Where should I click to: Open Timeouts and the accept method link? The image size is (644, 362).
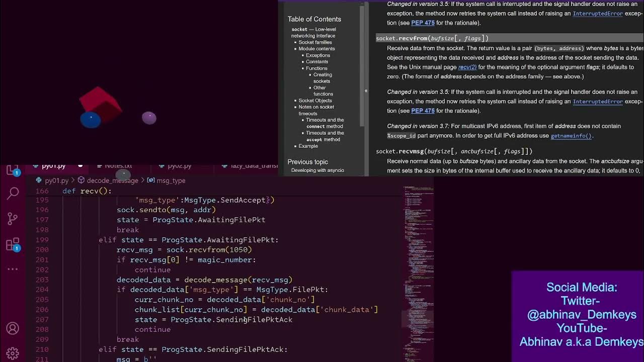[x=325, y=136]
